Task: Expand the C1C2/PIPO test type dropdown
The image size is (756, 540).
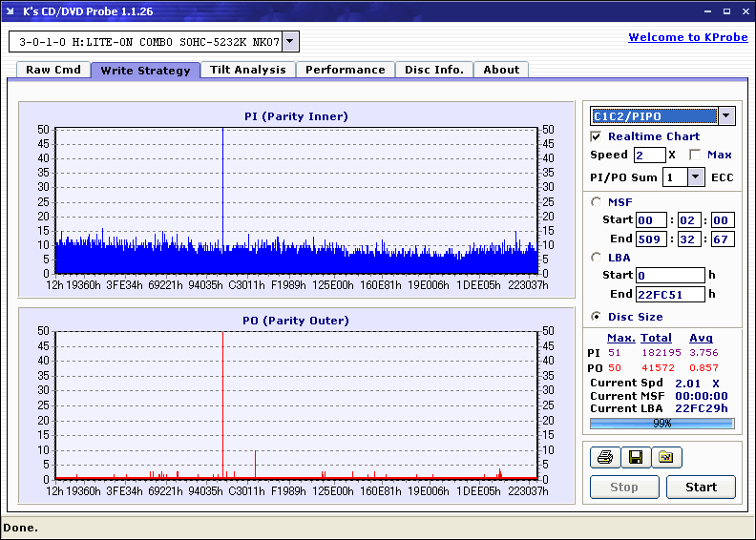Action: (725, 116)
